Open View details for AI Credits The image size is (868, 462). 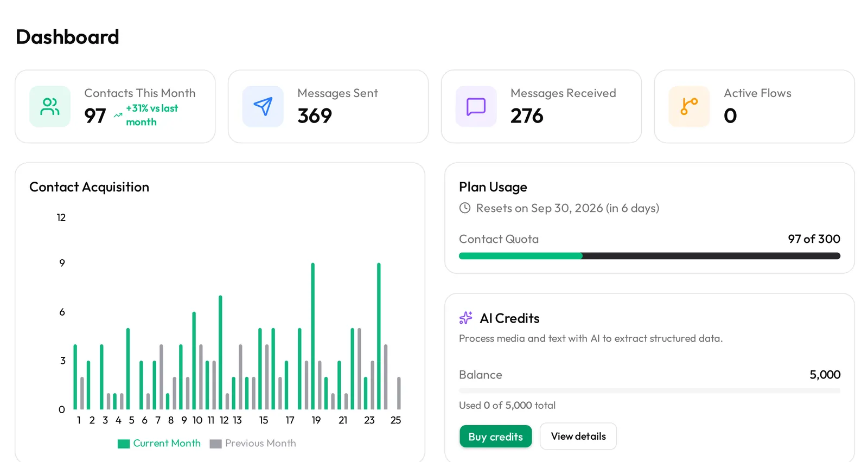tap(578, 436)
